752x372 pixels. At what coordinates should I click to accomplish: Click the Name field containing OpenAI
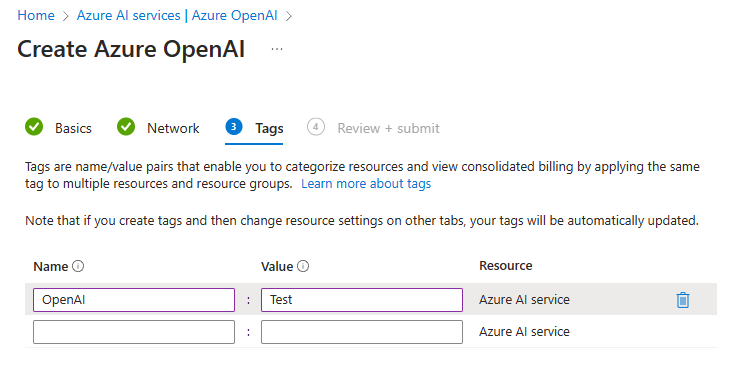(x=134, y=300)
